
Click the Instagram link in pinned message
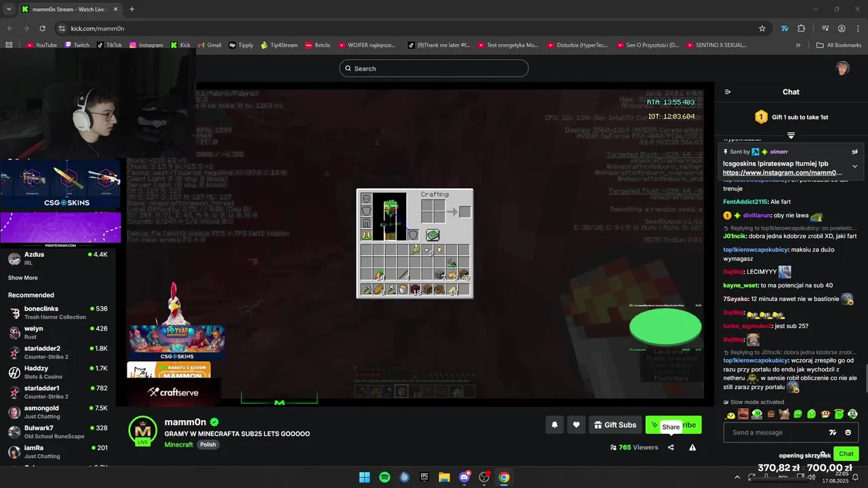click(783, 173)
